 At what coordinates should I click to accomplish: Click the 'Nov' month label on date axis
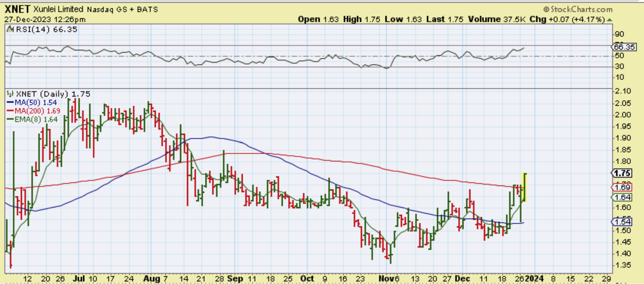387,279
